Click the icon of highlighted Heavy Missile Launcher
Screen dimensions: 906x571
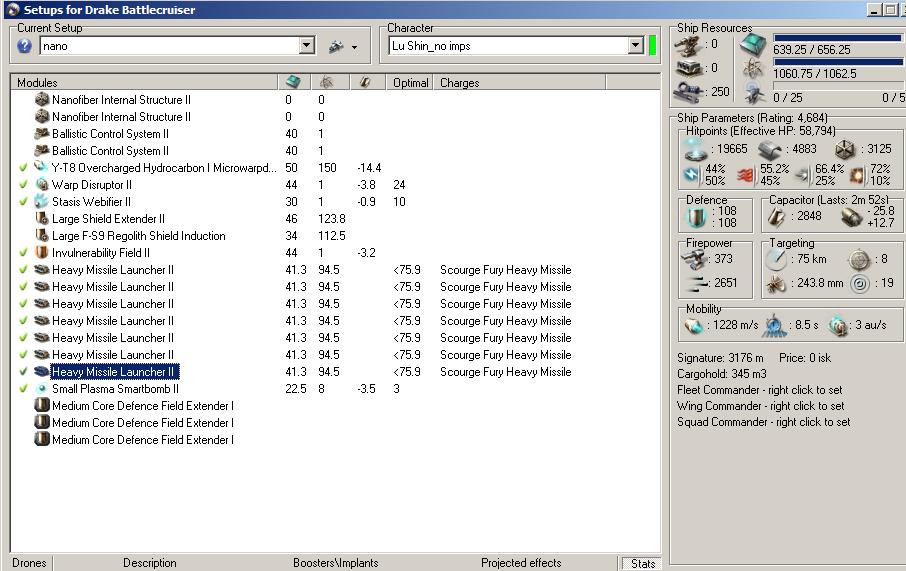(x=42, y=372)
